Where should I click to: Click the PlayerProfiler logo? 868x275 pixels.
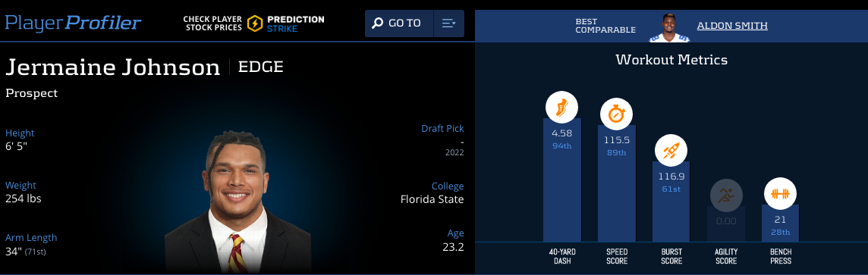pos(73,23)
